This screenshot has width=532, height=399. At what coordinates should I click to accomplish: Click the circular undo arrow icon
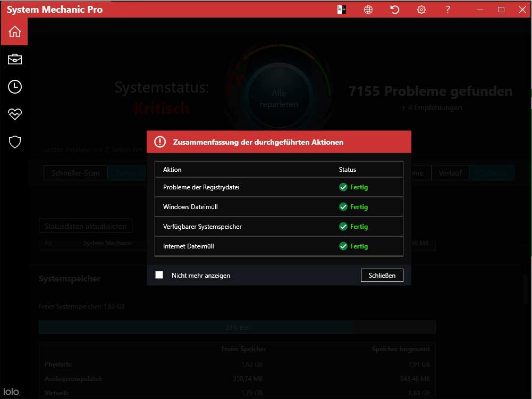coord(395,10)
